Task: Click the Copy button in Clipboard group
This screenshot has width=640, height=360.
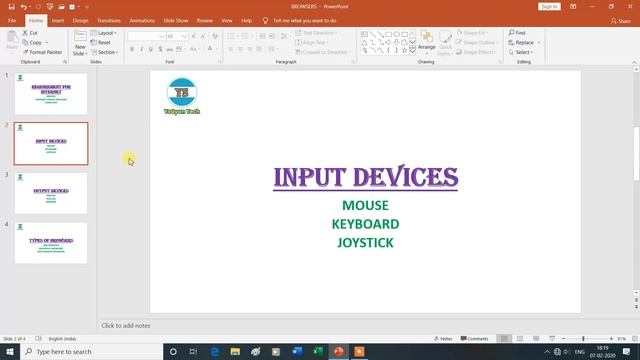Action: tap(32, 42)
